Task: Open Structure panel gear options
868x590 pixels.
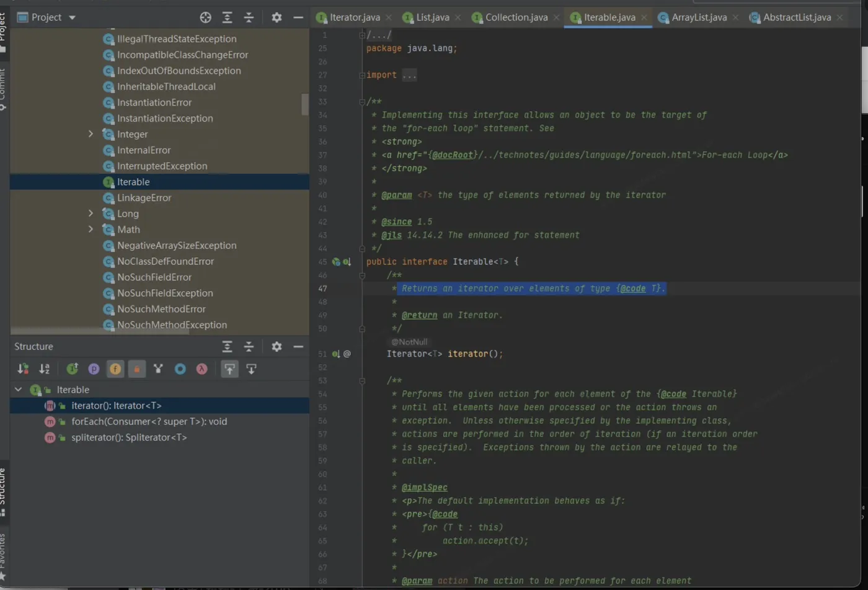Action: click(x=277, y=347)
